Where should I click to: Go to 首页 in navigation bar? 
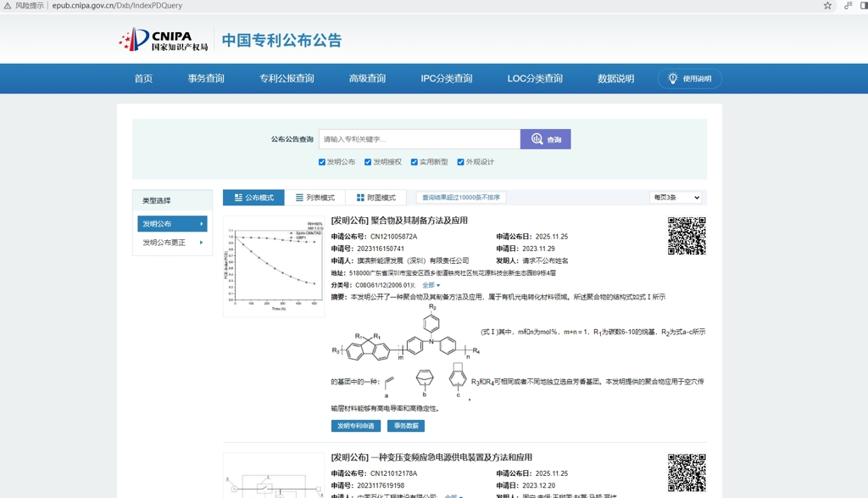143,79
